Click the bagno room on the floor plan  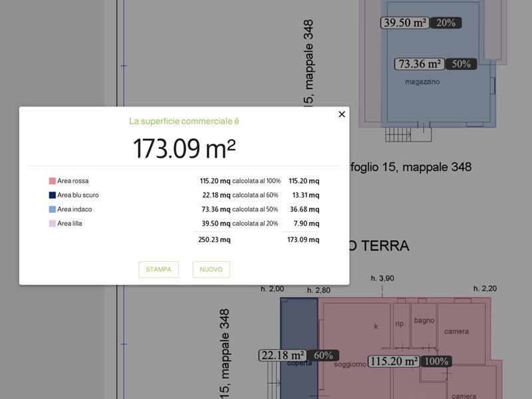[x=424, y=321]
